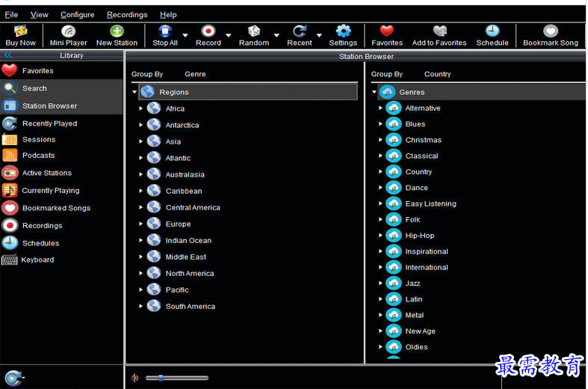The height and width of the screenshot is (389, 588).
Task: Expand the Jazz genre
Action: pyautogui.click(x=380, y=283)
